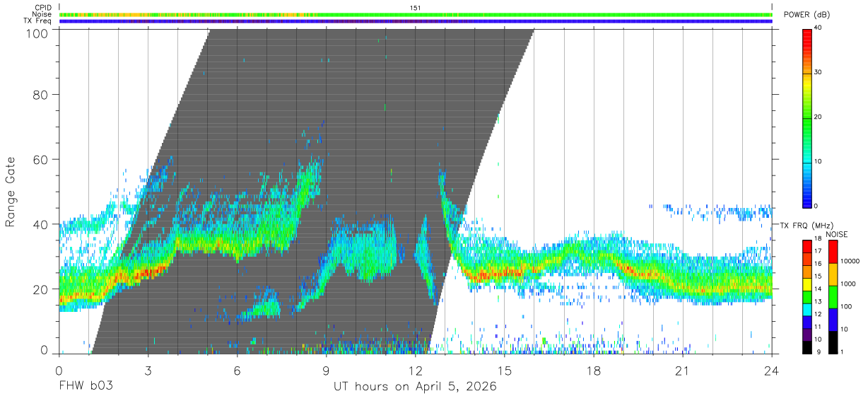
Task: Click x-axis tick label '6'
Action: pos(237,371)
